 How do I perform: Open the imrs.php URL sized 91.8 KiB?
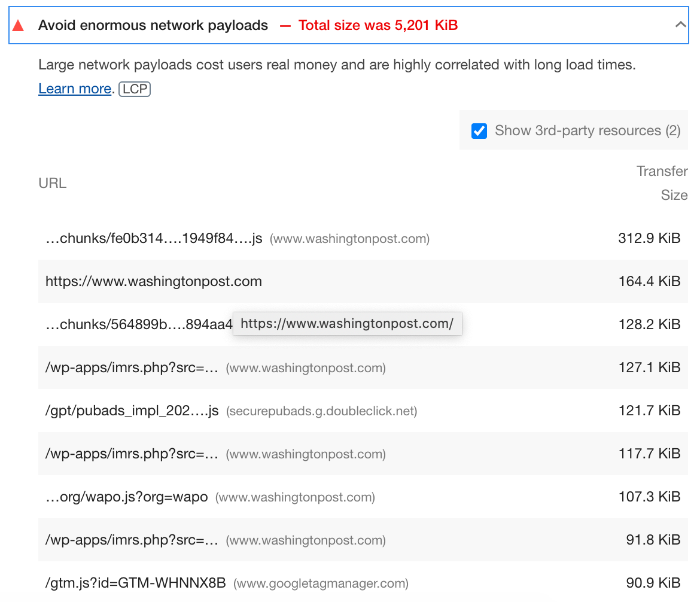pos(132,540)
